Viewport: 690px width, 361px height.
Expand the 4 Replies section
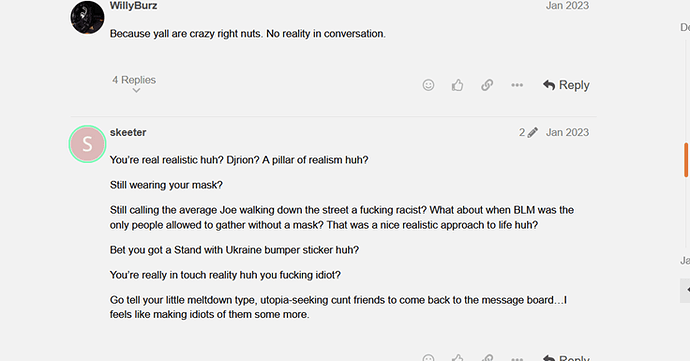coord(134,80)
